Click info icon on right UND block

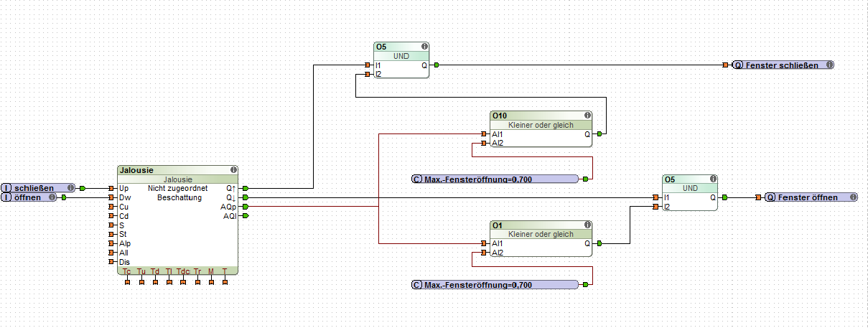[x=713, y=179]
